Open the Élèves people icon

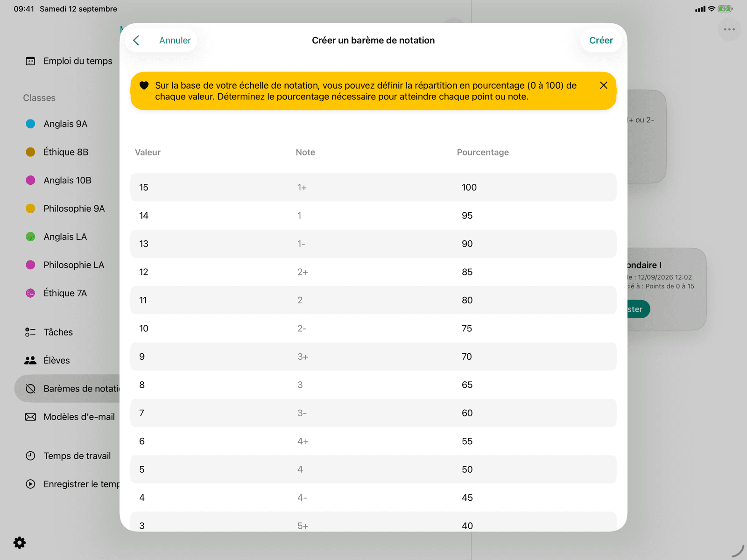click(30, 360)
